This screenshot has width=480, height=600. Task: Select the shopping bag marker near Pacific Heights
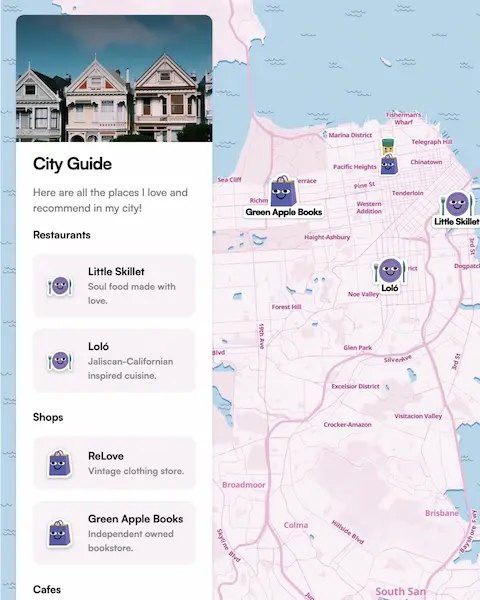click(x=389, y=165)
